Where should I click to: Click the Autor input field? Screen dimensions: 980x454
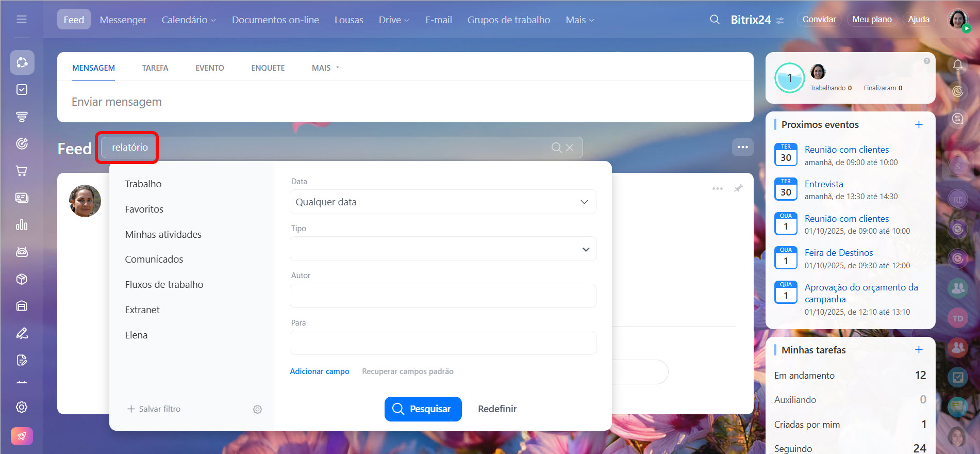coord(442,296)
